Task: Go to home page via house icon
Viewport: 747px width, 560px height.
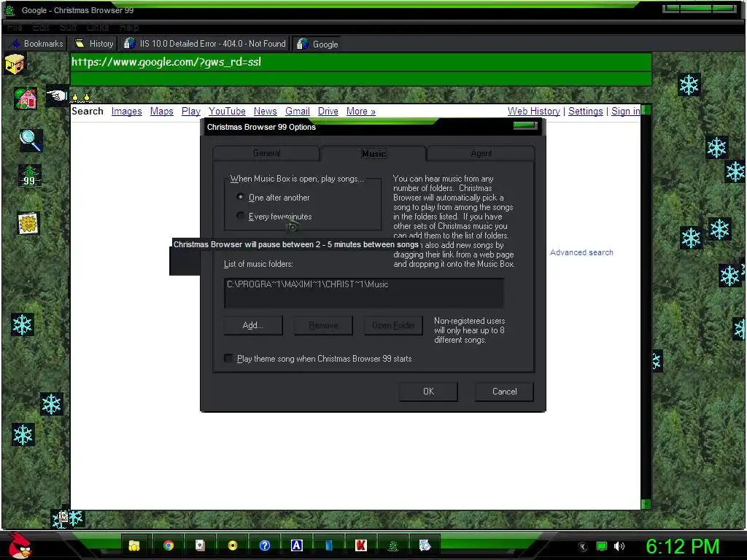Action: (x=26, y=98)
